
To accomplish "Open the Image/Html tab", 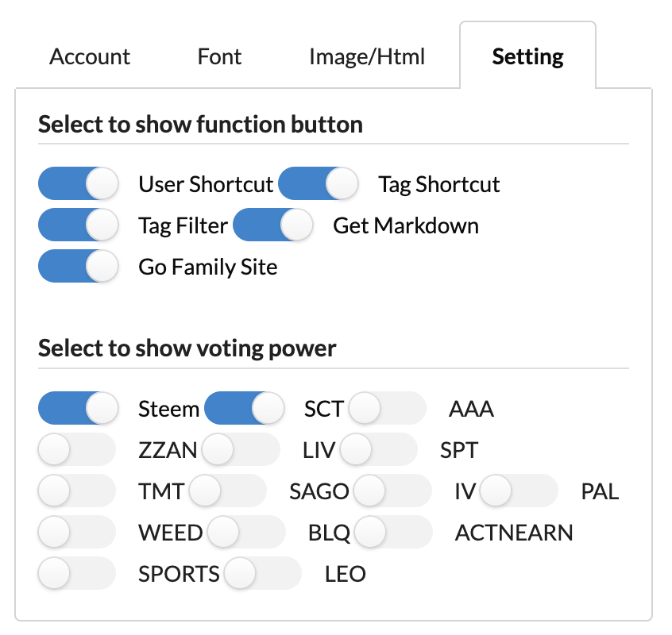I will click(x=367, y=57).
